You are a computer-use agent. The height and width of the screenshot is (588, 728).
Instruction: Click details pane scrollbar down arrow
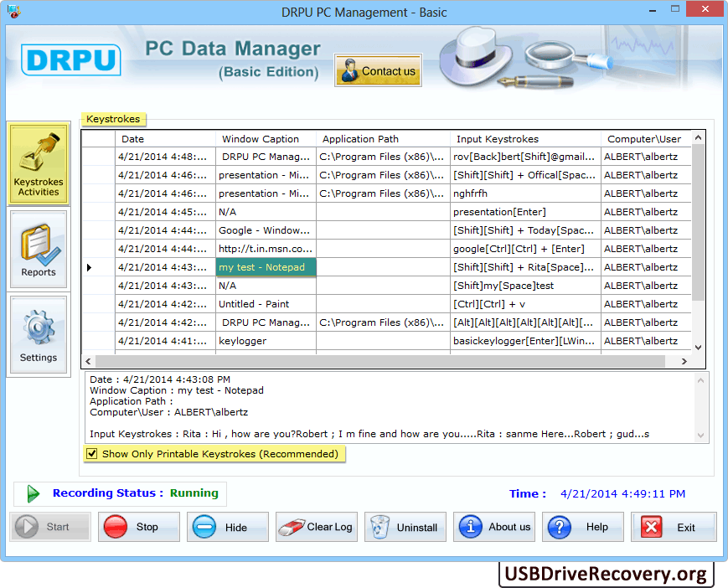point(700,436)
